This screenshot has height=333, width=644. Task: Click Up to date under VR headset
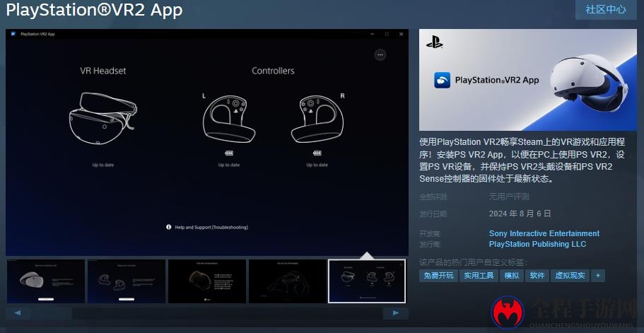click(x=103, y=165)
